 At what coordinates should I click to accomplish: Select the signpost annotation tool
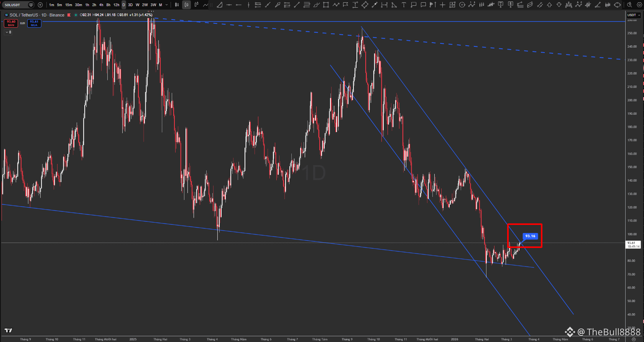pos(433,5)
